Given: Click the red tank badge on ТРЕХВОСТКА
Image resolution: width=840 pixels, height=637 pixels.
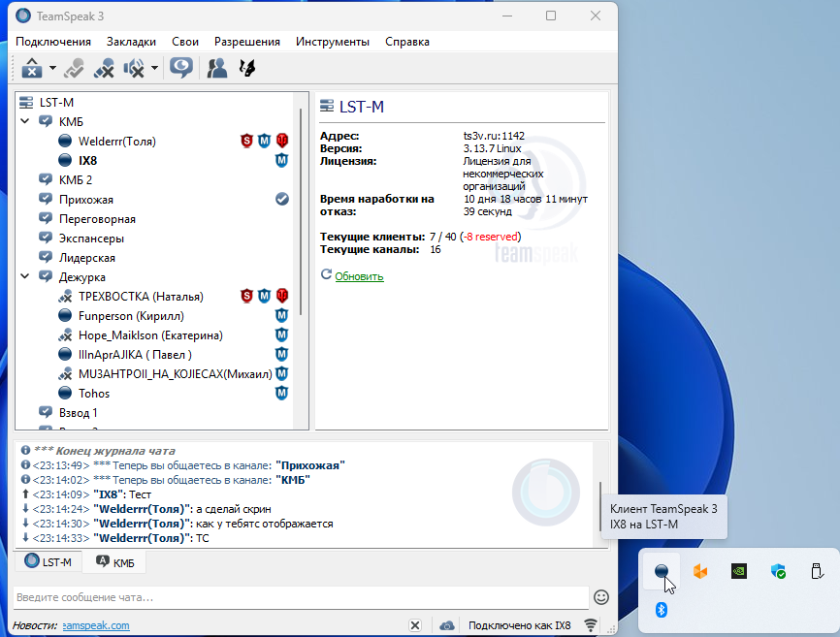Looking at the screenshot, I should [x=282, y=296].
